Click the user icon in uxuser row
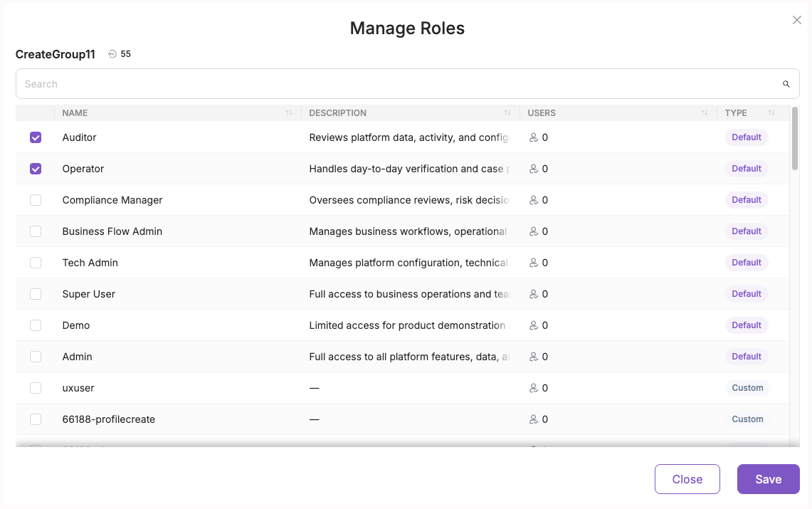The height and width of the screenshot is (509, 812). (x=534, y=388)
